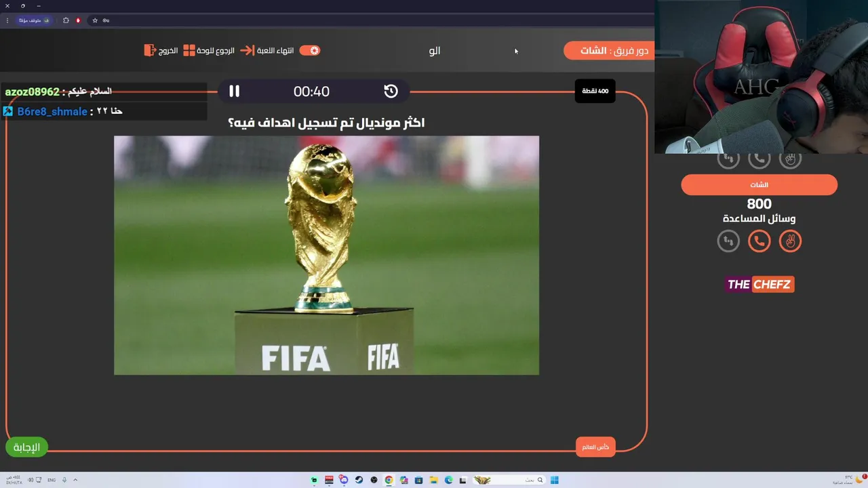
Task: Open Windows Start menu
Action: tap(555, 480)
